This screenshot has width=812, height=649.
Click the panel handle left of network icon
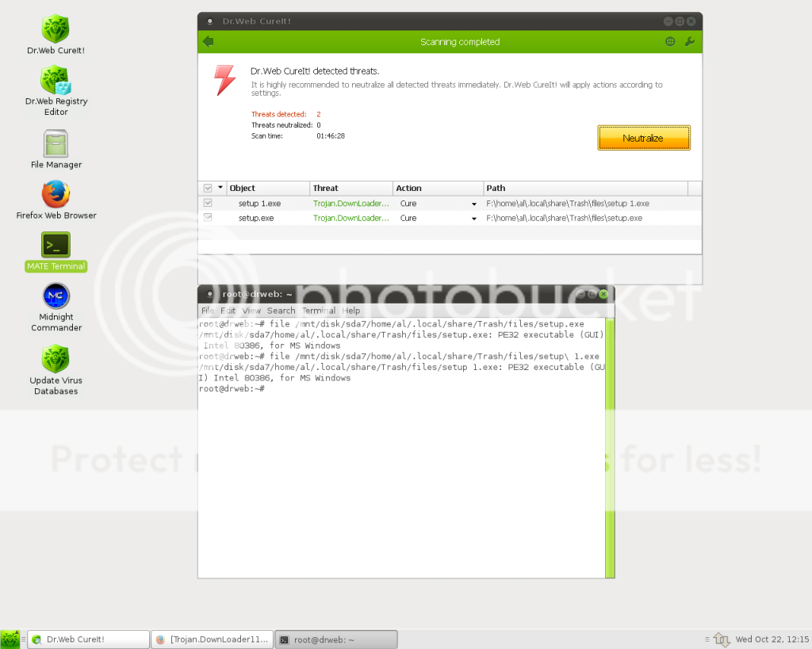707,639
